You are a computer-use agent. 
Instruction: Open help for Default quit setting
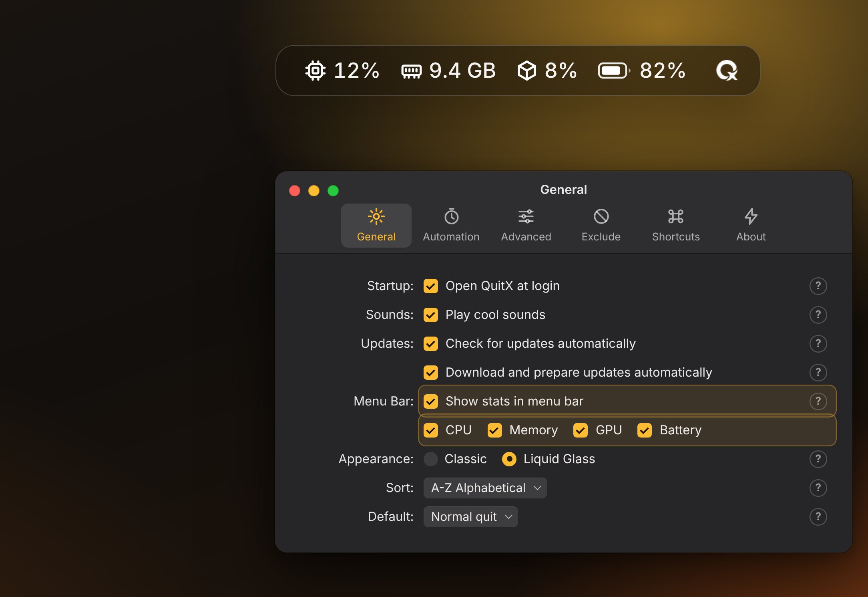click(x=818, y=517)
